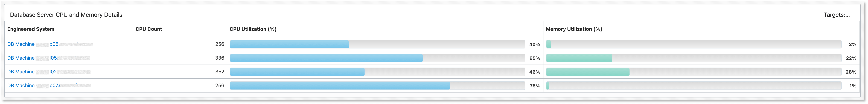Select the 2% memory utilization bar
The image size is (868, 104).
(x=694, y=44)
